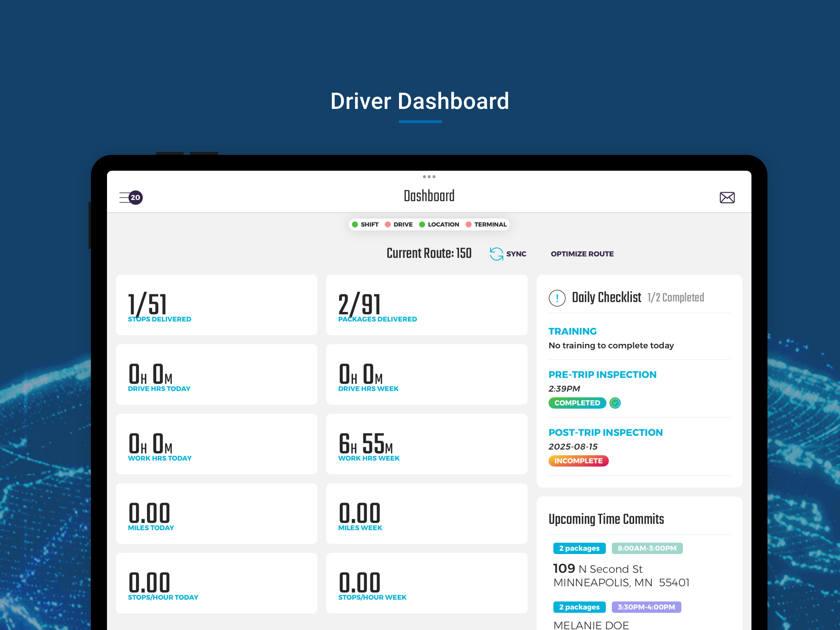The height and width of the screenshot is (630, 840).
Task: Switch to the Dashboard view
Action: tap(429, 195)
